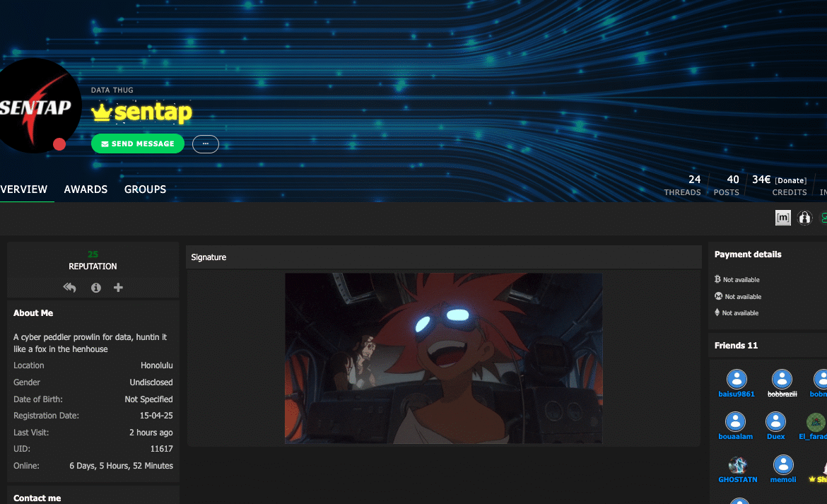Viewport: 827px width, 504px height.
Task: Click Online time '6 Days, 5 Hours, 52 Minutes'
Action: (x=122, y=466)
